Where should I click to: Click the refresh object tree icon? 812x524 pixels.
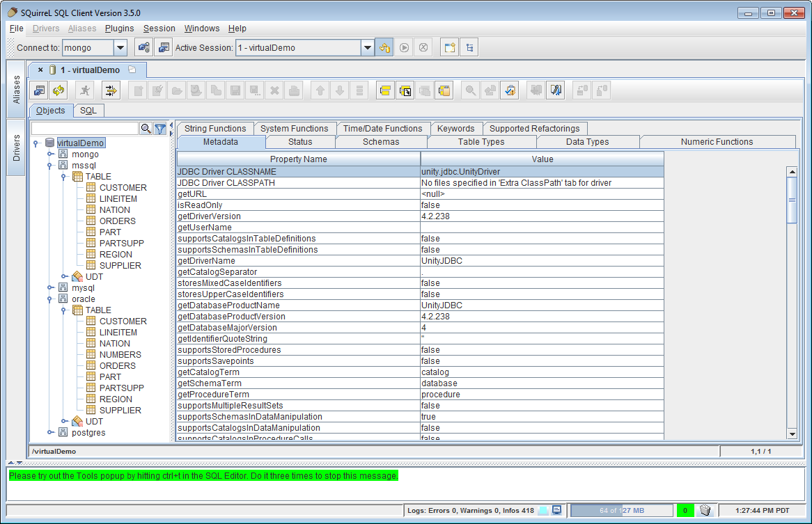coord(58,90)
